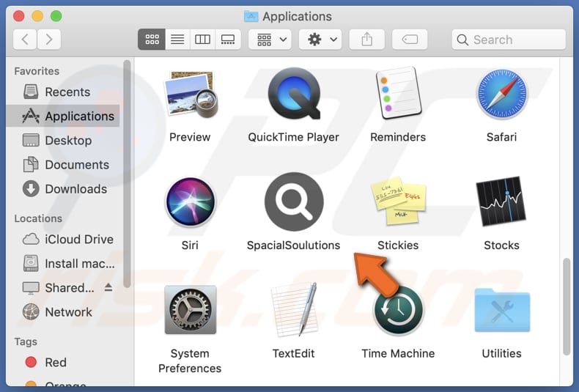579x392 pixels.
Task: Switch to column view
Action: coord(202,39)
